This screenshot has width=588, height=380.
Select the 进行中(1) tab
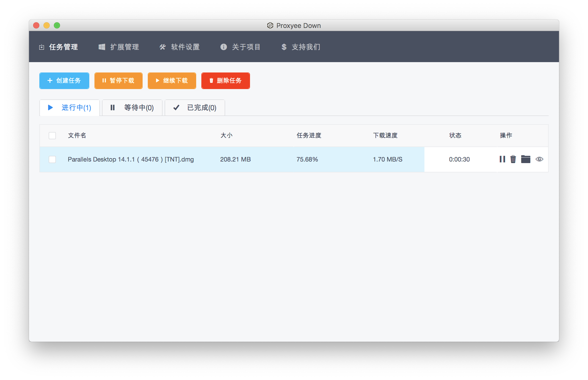(70, 108)
